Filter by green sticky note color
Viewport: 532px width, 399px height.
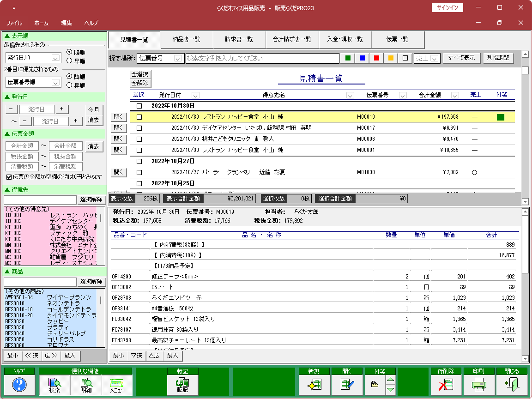coord(348,58)
